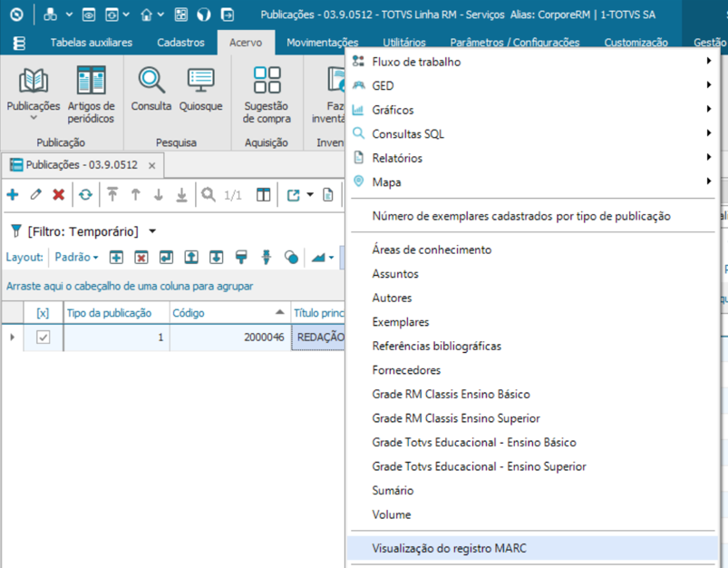Click the filter funnel icon
Image resolution: width=728 pixels, height=568 pixels.
point(16,230)
